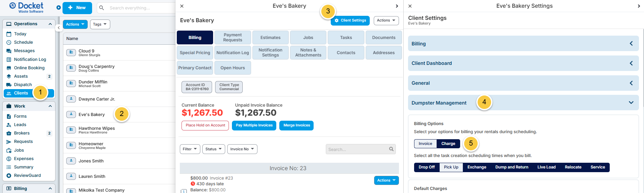Collapse the client list with the left arrow
The height and width of the screenshot is (193, 644).
coord(59,28)
